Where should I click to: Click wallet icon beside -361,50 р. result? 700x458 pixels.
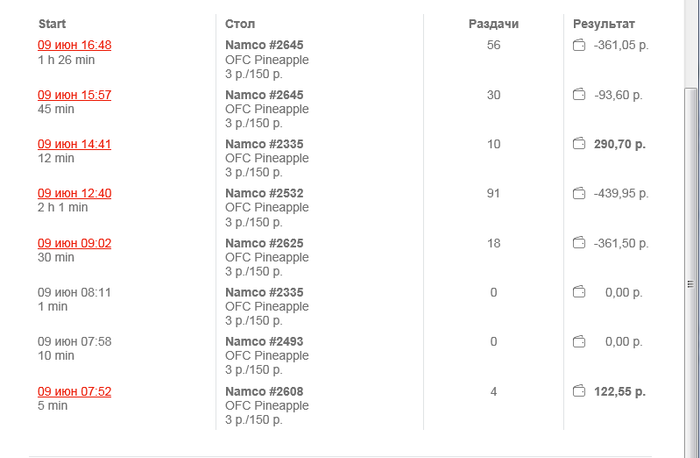pyautogui.click(x=578, y=243)
